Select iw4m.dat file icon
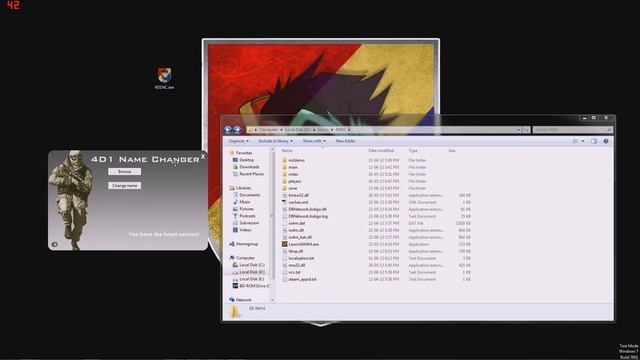Image resolution: width=640 pixels, height=360 pixels. (284, 223)
